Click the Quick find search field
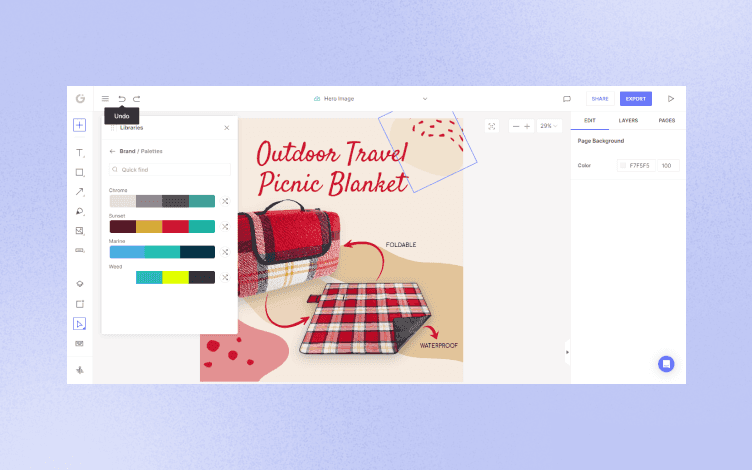The height and width of the screenshot is (470, 752). click(170, 169)
